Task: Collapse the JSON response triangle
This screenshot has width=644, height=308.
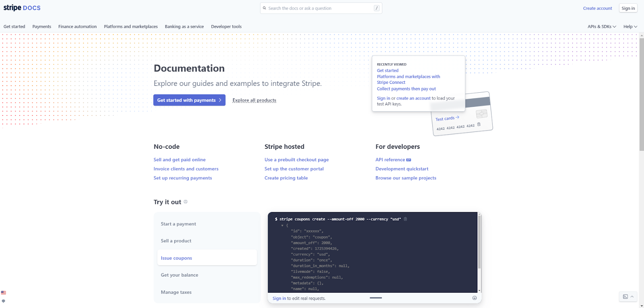Action: pos(282,225)
